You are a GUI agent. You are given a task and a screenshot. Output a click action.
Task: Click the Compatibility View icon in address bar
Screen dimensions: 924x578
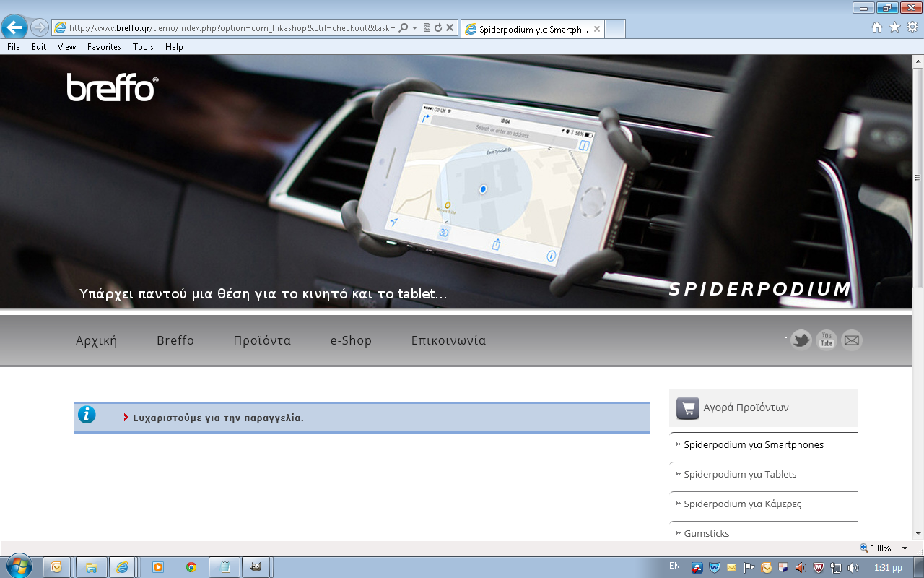click(x=427, y=27)
